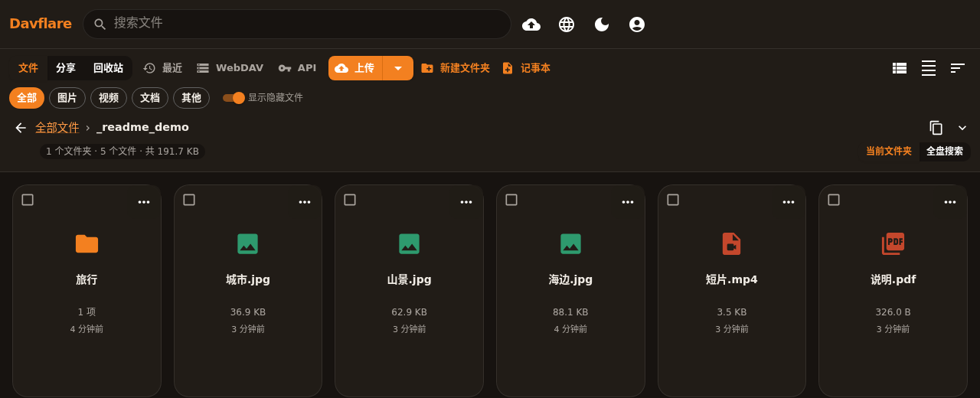Toggle 显示隐藏文件 switch off

tap(234, 98)
